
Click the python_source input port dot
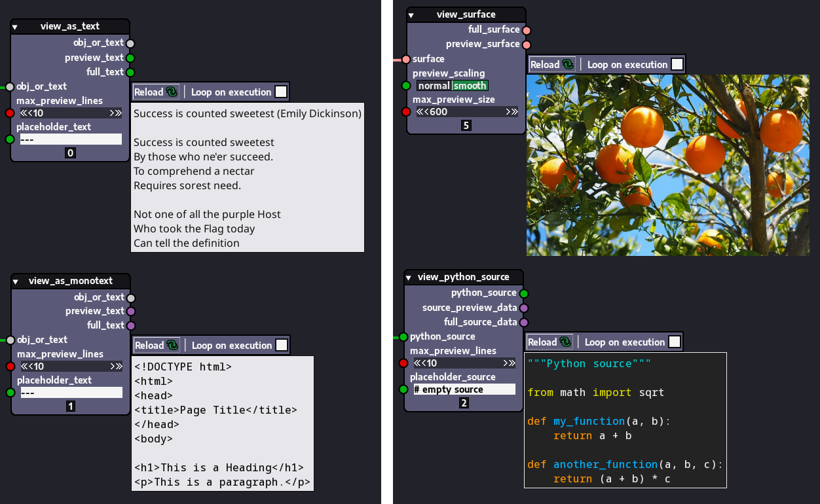point(405,336)
